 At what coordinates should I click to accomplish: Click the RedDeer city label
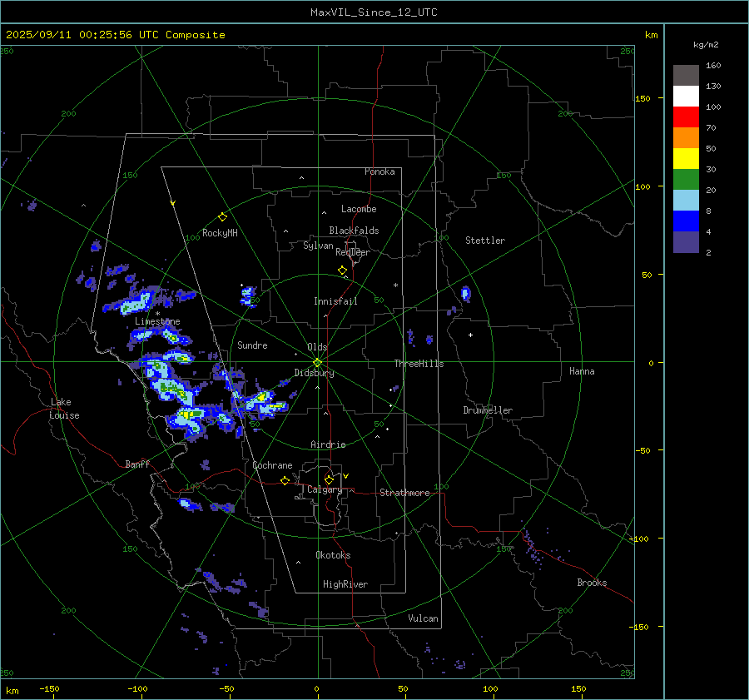pyautogui.click(x=353, y=252)
